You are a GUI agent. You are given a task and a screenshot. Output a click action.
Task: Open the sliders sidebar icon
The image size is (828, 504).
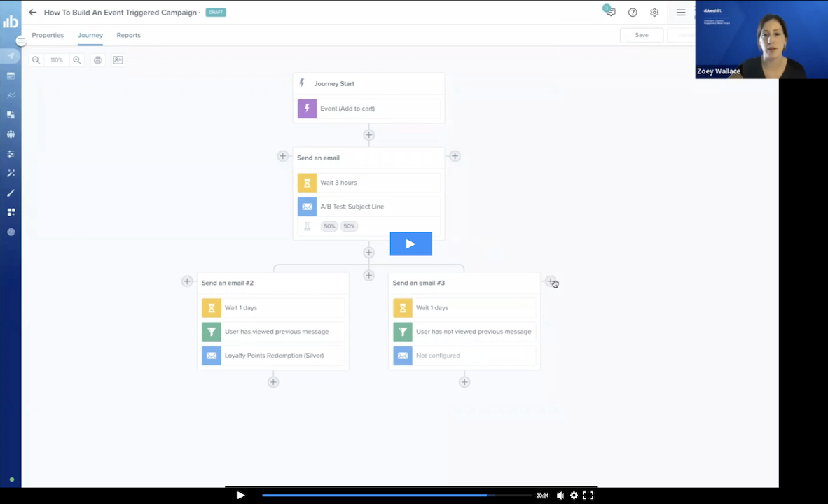point(11,153)
